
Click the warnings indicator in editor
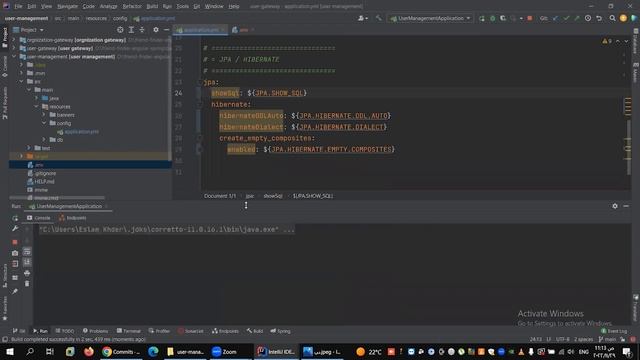pyautogui.click(x=607, y=41)
